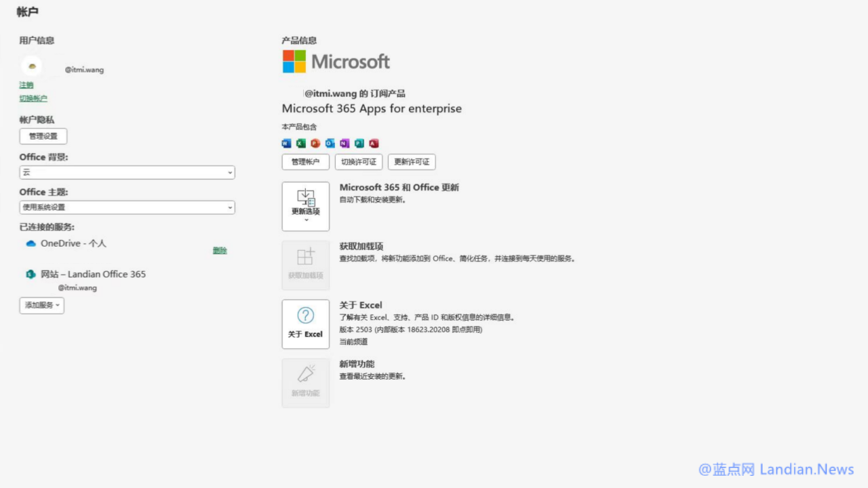
Task: Click the 当前频道 channel text
Action: point(353,342)
